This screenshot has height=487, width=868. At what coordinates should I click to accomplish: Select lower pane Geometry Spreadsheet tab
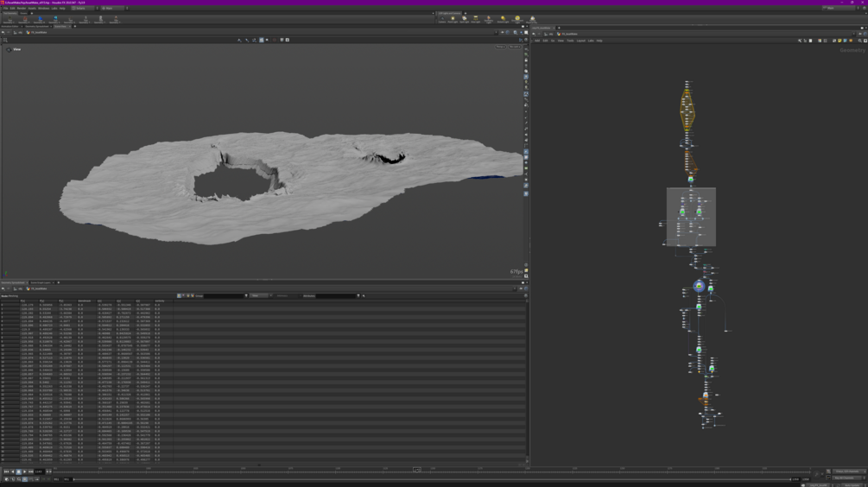click(12, 282)
